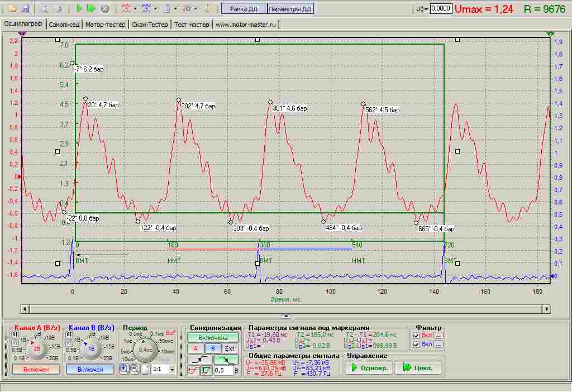Screen dimensions: 572x392
Task: Save the oscillogram with the floppy disk icon
Action: click(25, 8)
